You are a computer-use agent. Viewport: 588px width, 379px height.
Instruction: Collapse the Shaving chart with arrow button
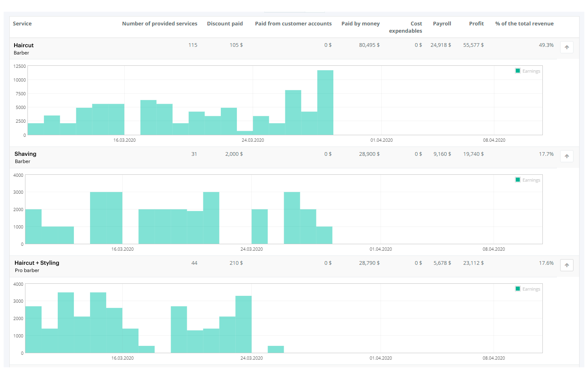tap(567, 156)
